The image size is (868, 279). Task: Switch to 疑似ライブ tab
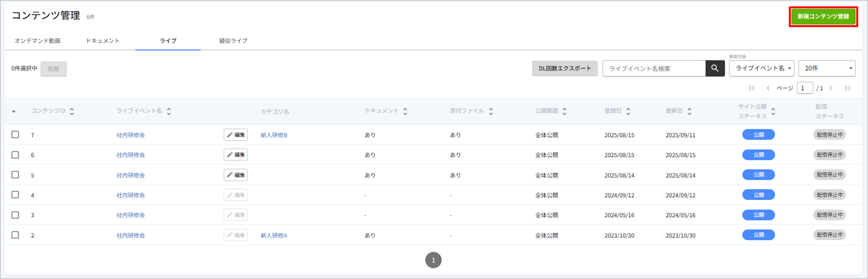coord(233,41)
